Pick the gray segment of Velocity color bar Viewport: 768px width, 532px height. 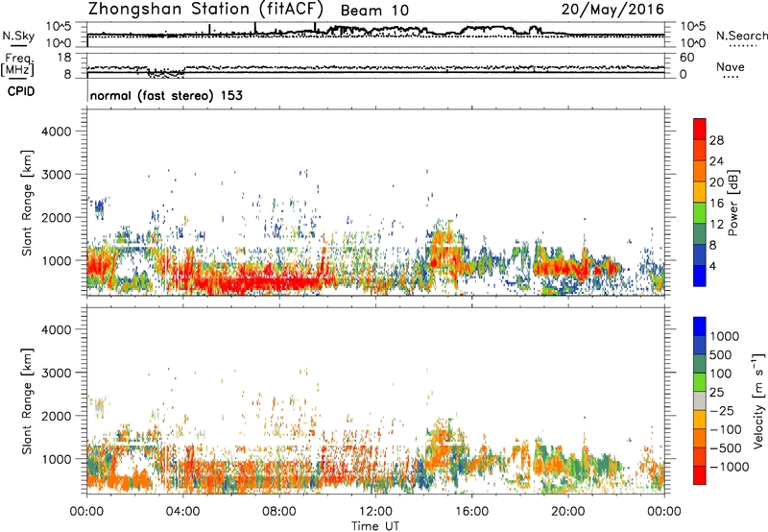700,400
